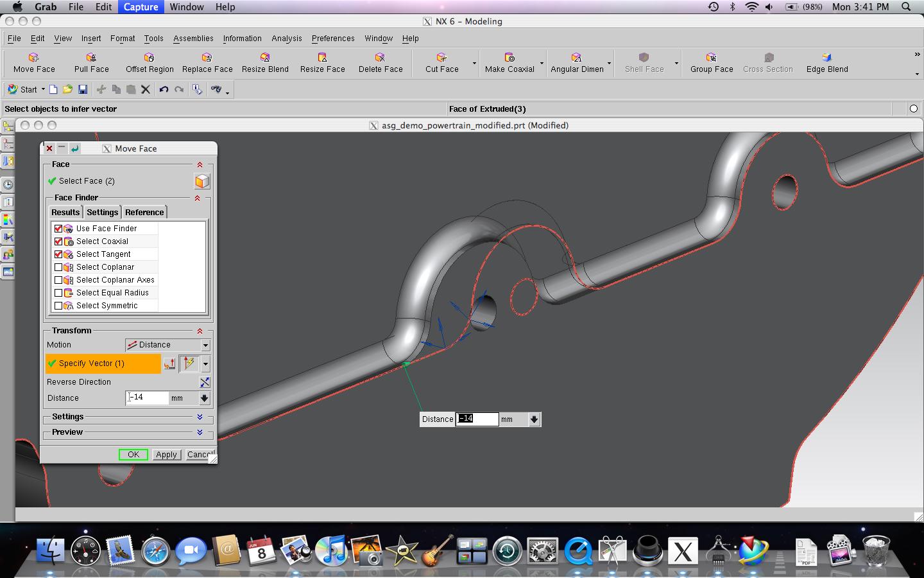The image size is (924, 578).
Task: Click the Reverse Direction arrows icon
Action: click(205, 382)
